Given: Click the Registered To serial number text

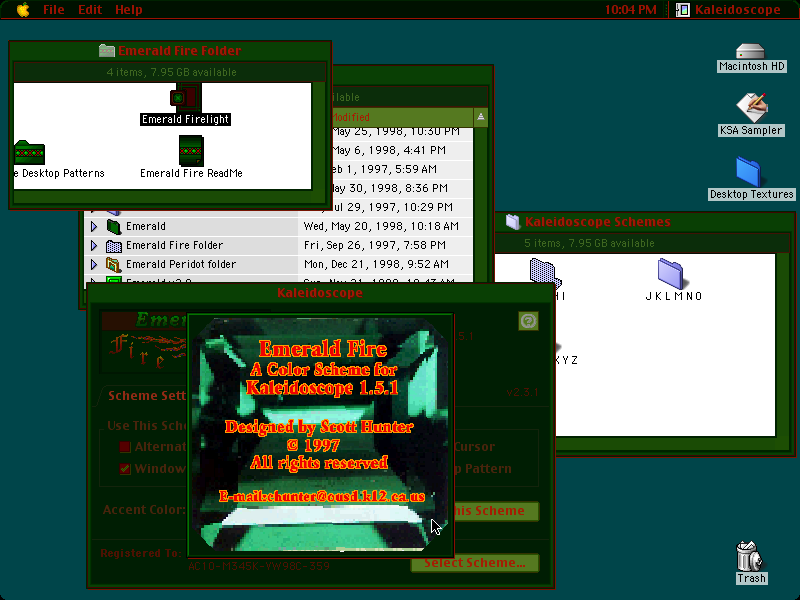Looking at the screenshot, I should (x=259, y=566).
